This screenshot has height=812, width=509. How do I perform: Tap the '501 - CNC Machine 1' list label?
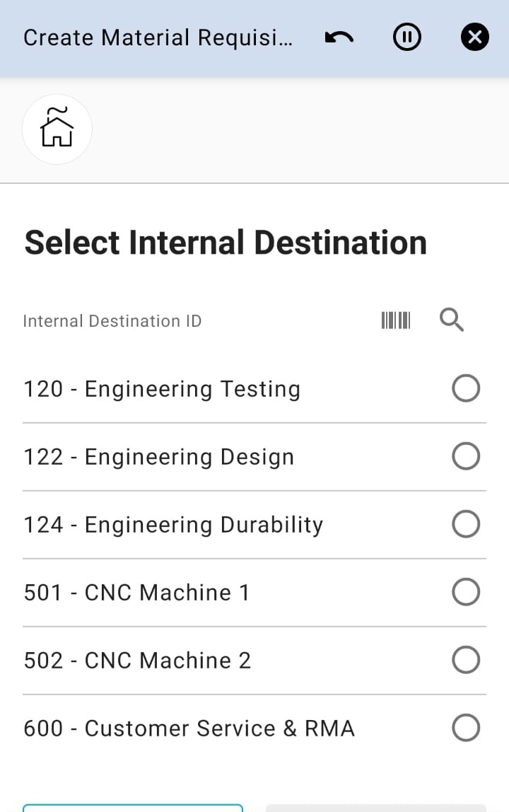point(136,593)
